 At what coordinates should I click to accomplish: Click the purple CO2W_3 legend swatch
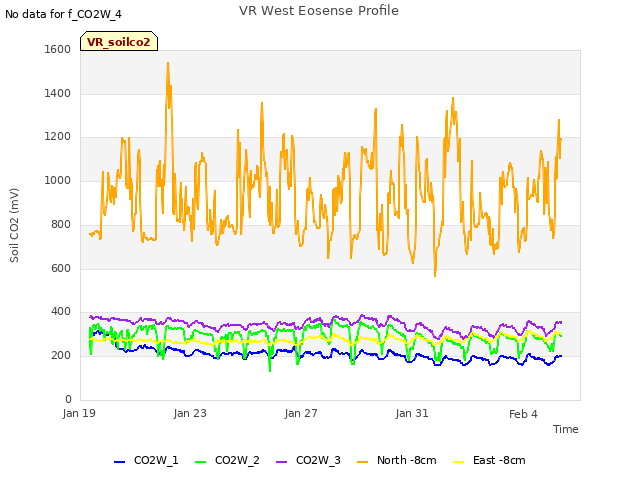click(x=282, y=462)
